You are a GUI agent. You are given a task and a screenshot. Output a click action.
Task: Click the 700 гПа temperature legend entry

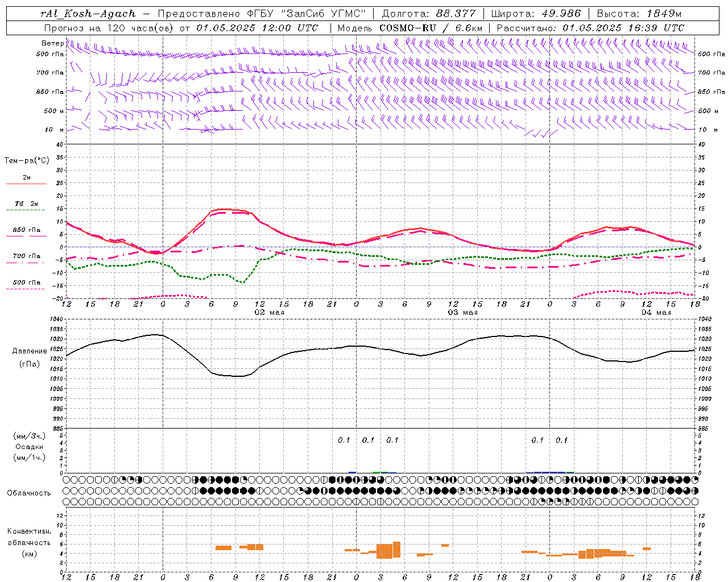[27, 256]
